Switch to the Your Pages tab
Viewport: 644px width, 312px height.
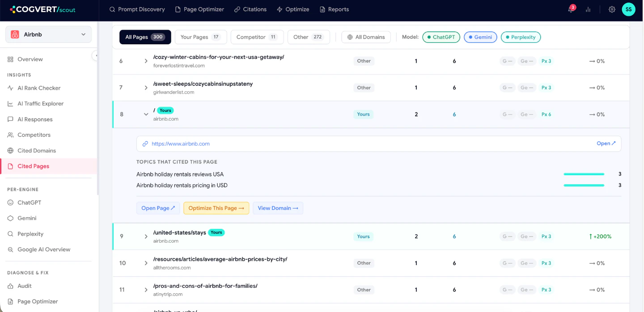point(201,37)
